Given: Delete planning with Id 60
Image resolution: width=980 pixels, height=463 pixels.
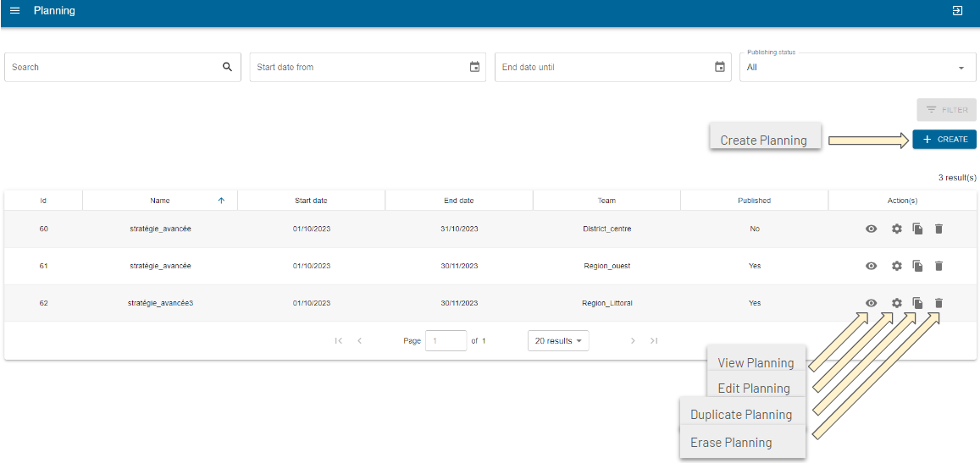Looking at the screenshot, I should (938, 229).
